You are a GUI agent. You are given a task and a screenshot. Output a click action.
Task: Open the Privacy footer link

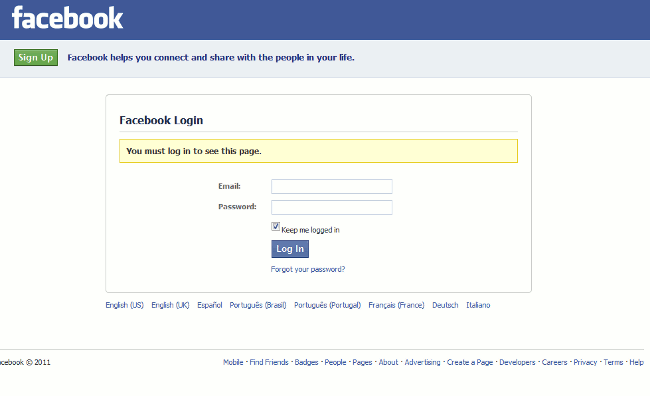pyautogui.click(x=585, y=362)
